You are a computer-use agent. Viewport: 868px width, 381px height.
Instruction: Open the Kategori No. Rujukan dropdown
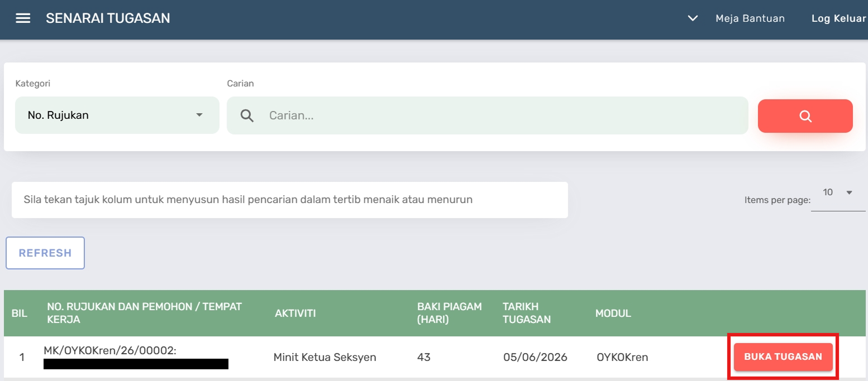pyautogui.click(x=117, y=115)
